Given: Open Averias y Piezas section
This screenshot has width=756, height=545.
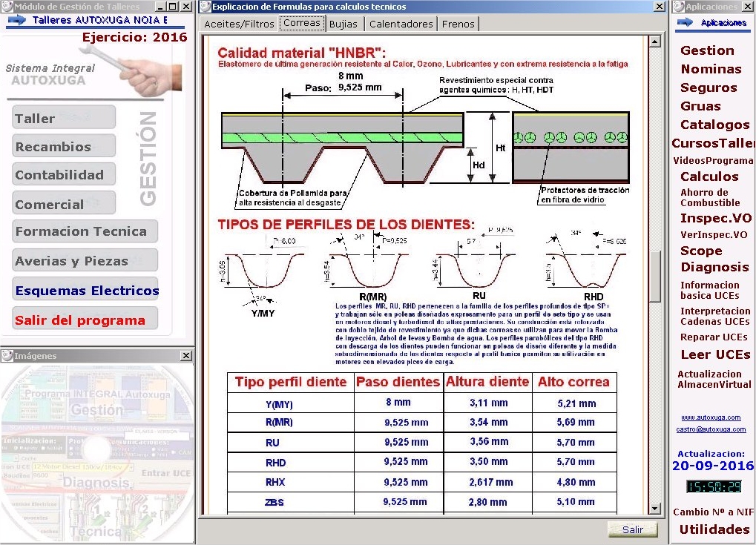Looking at the screenshot, I should click(x=85, y=260).
